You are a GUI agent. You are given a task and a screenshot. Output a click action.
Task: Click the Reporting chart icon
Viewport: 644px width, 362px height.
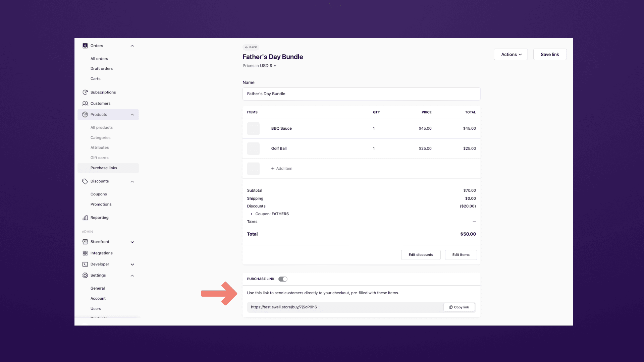click(85, 218)
